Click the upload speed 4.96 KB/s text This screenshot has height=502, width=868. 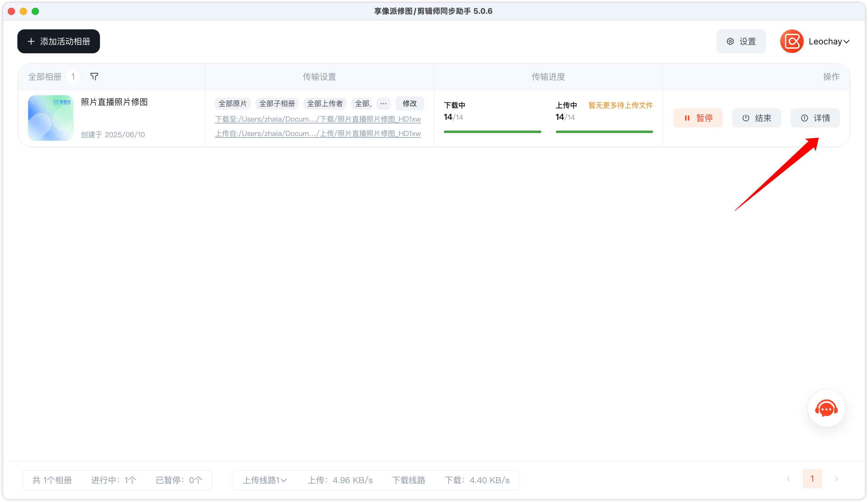pyautogui.click(x=340, y=480)
